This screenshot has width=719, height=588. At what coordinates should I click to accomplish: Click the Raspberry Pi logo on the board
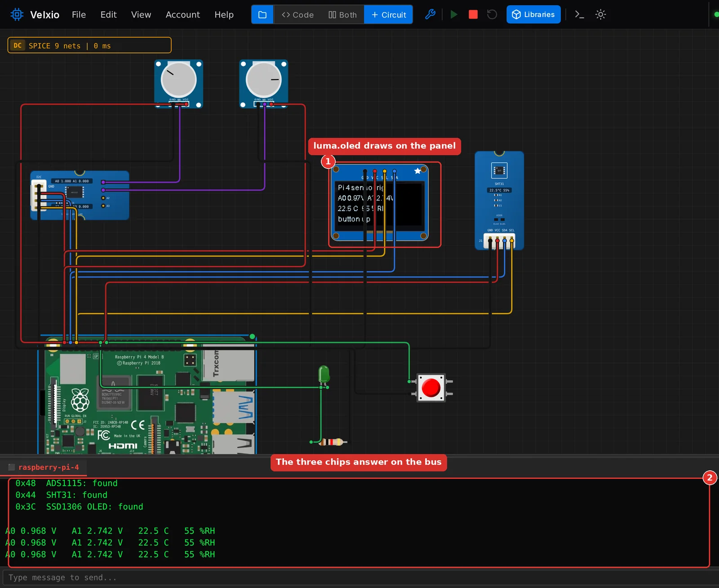[80, 400]
